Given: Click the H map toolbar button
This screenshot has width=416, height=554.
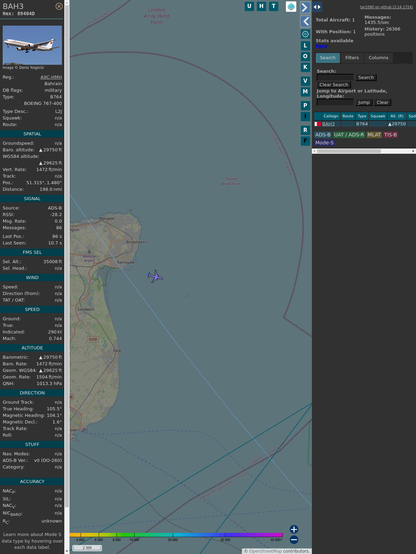Looking at the screenshot, I should 261,6.
